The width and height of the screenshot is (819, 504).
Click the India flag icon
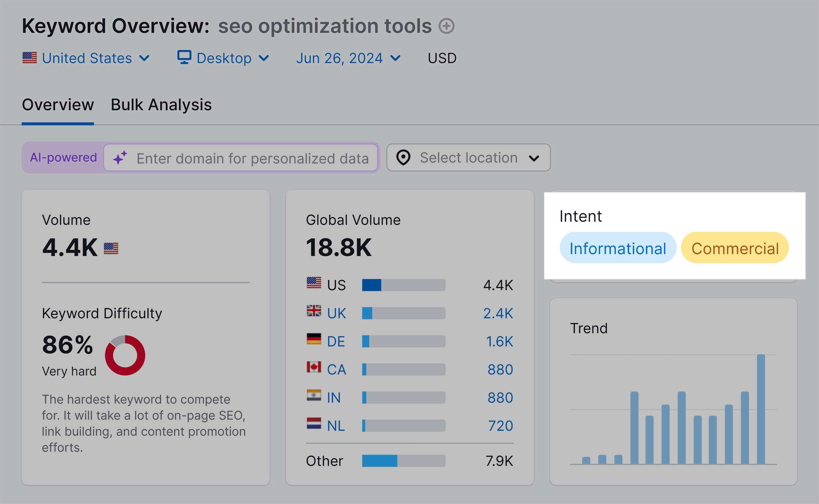pos(314,395)
